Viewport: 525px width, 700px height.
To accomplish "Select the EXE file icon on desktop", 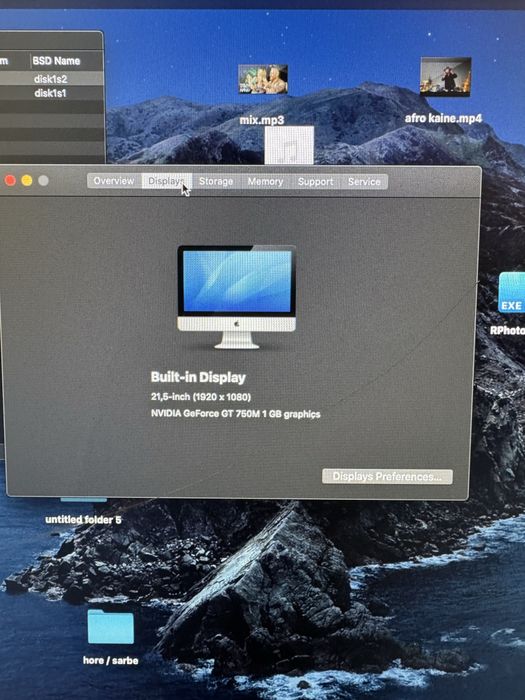I will coord(512,292).
